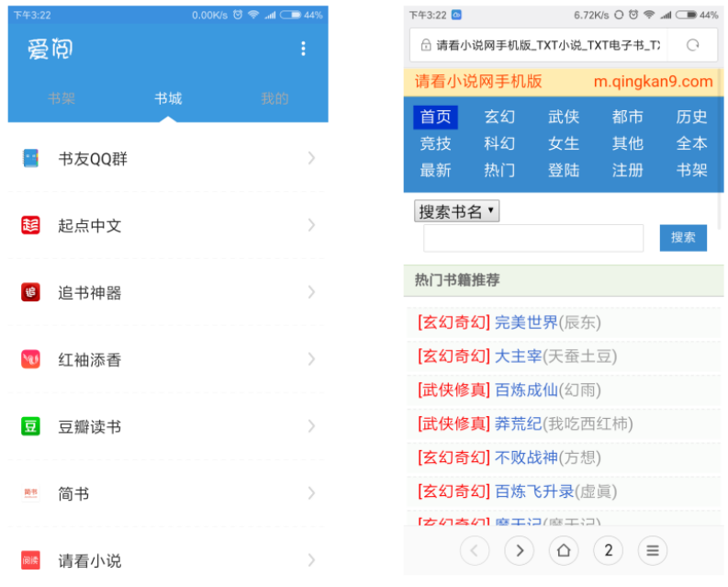Click the 注册 link in navigation
728x587 pixels.
click(628, 171)
